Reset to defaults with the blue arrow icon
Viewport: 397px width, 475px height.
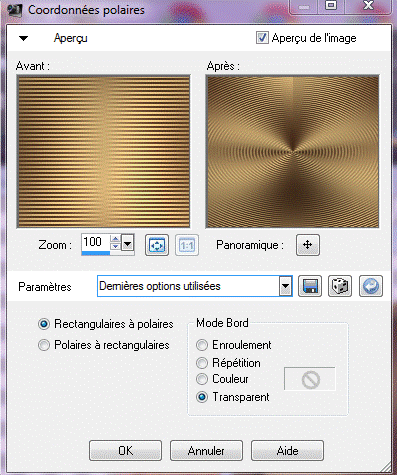(x=371, y=286)
